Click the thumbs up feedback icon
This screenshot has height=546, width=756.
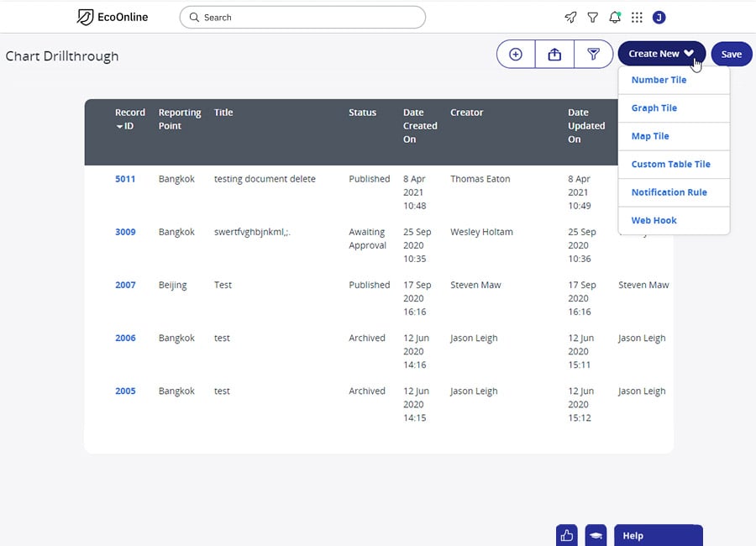tap(567, 535)
